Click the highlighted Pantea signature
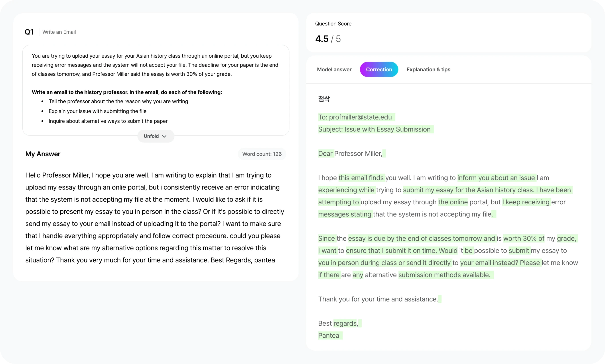This screenshot has height=364, width=605. tap(329, 336)
